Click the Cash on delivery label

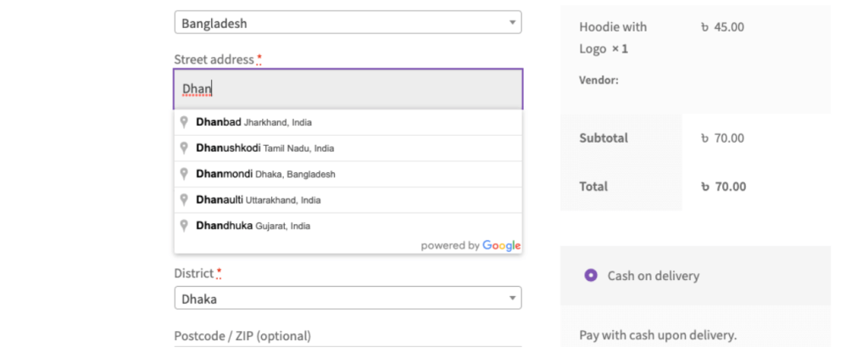pos(654,276)
